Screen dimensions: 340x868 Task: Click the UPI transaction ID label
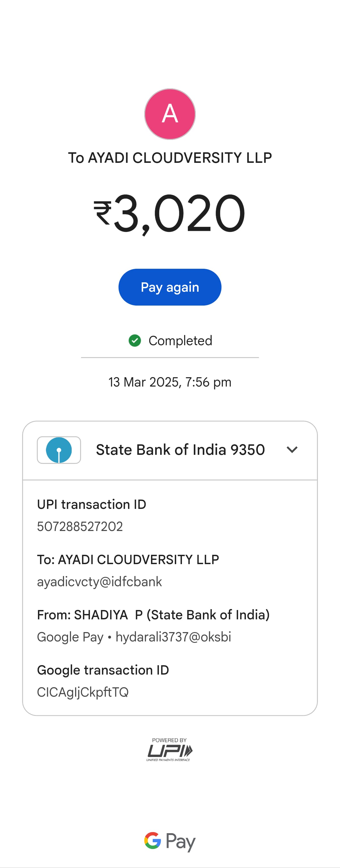(x=91, y=504)
